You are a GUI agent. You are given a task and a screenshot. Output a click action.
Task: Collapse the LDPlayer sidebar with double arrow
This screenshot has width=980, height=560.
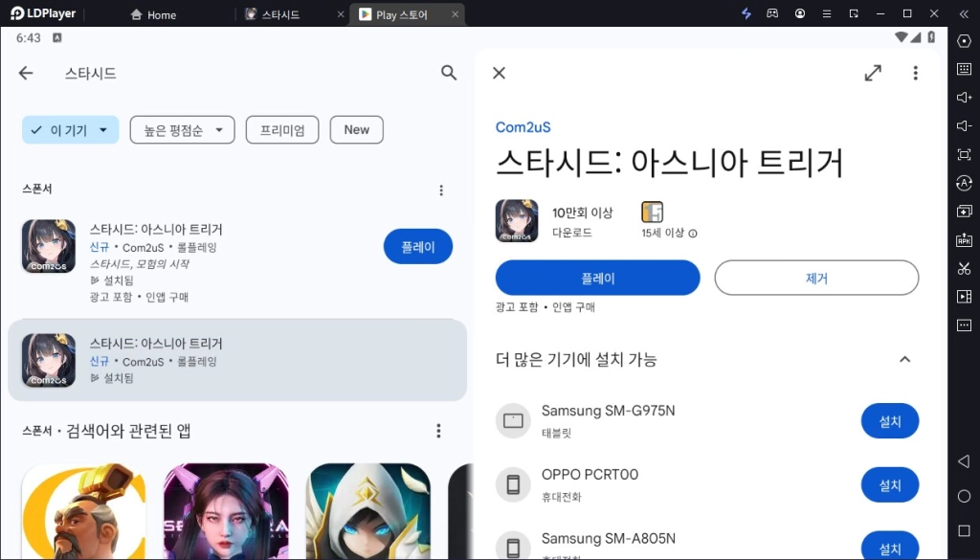[x=964, y=13]
